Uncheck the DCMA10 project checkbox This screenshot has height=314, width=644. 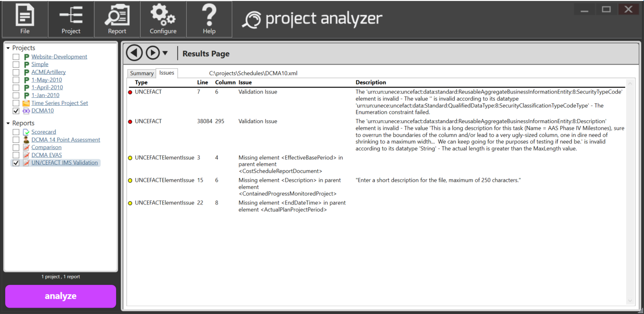click(16, 111)
